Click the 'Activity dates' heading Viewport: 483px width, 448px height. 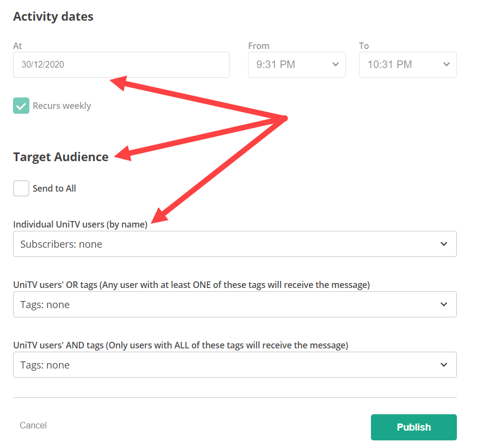click(53, 17)
